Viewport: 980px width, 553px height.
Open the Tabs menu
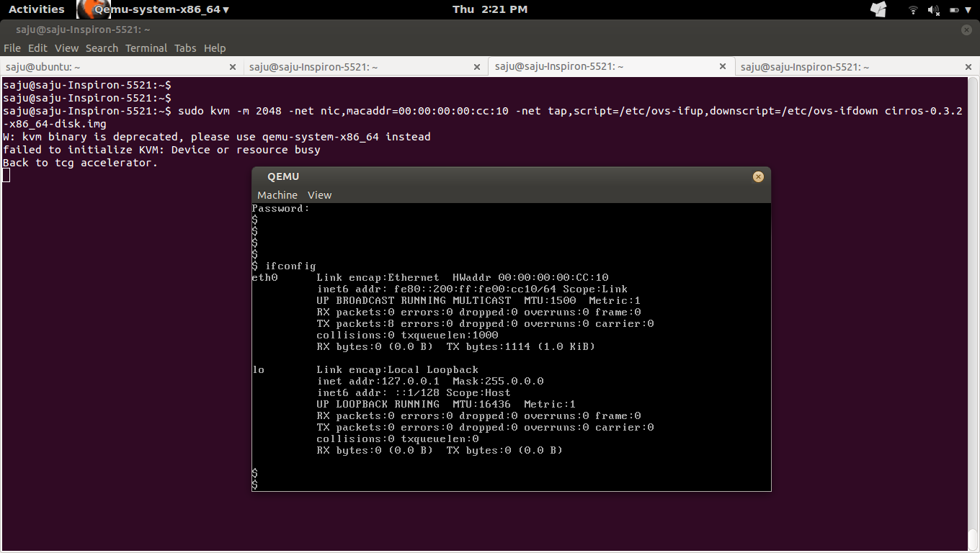[185, 48]
